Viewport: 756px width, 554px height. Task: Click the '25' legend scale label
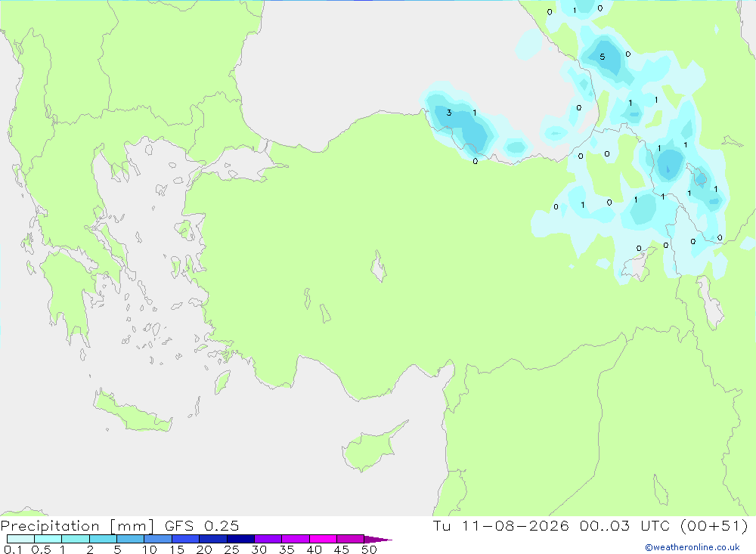point(232,549)
